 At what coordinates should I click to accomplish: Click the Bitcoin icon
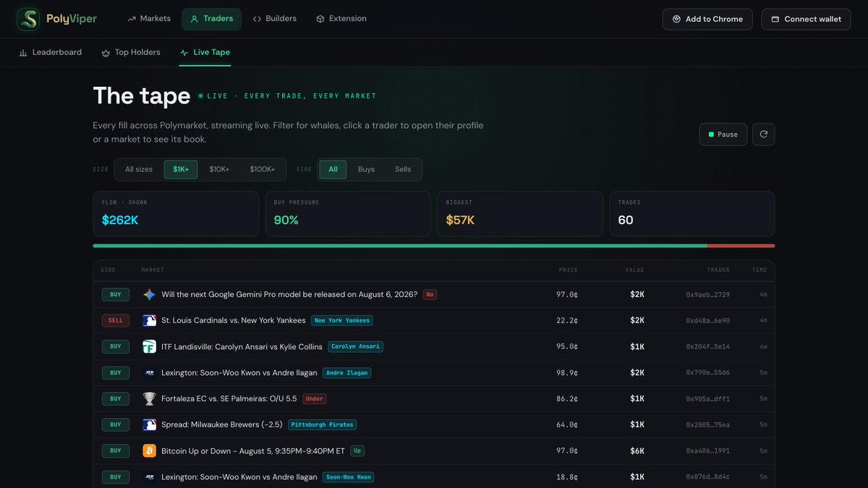tap(149, 450)
